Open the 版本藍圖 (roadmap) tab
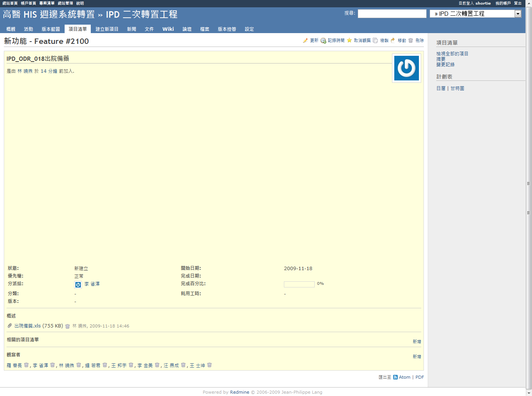532x396 pixels. click(x=51, y=29)
